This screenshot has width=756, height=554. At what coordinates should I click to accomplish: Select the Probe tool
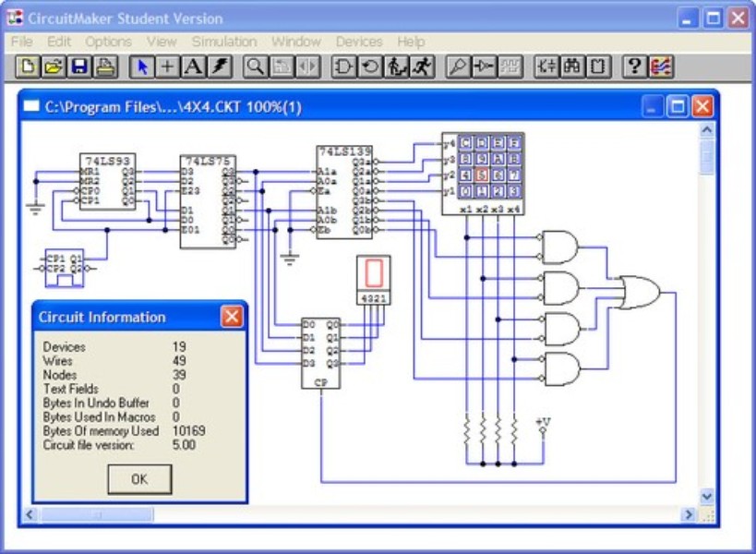click(x=458, y=65)
